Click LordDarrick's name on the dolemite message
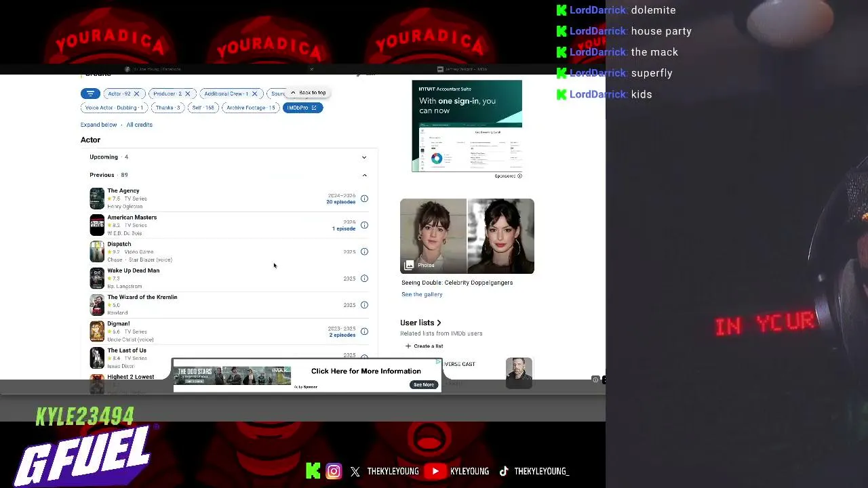 click(597, 10)
